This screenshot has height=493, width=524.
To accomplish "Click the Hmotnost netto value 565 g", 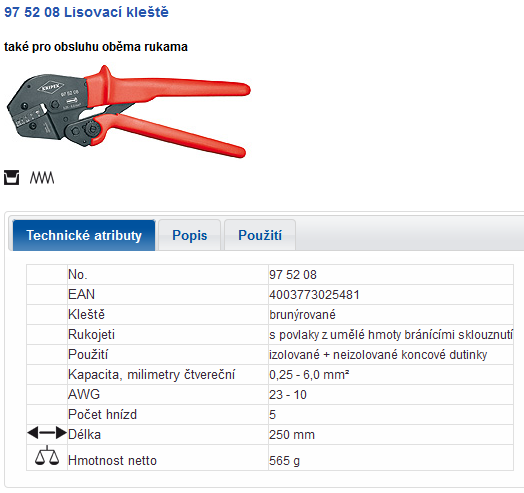I will 284,461.
